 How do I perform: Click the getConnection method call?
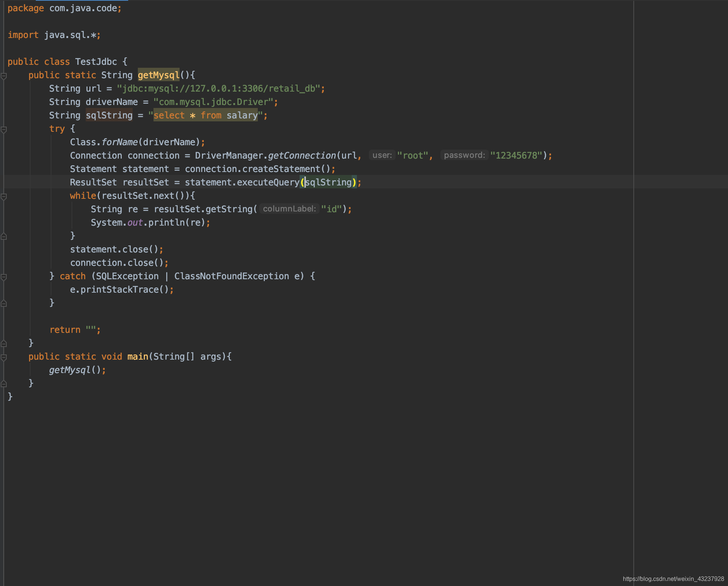click(302, 156)
